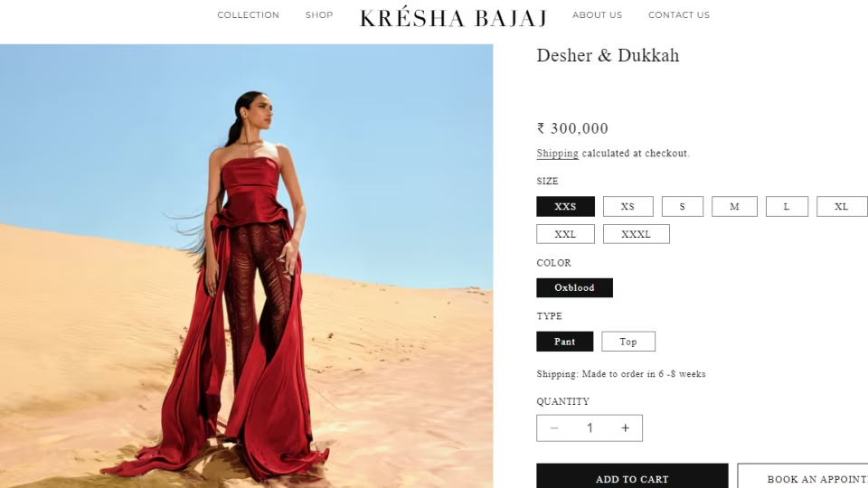Open the Shop menu
This screenshot has height=488, width=868.
point(319,15)
